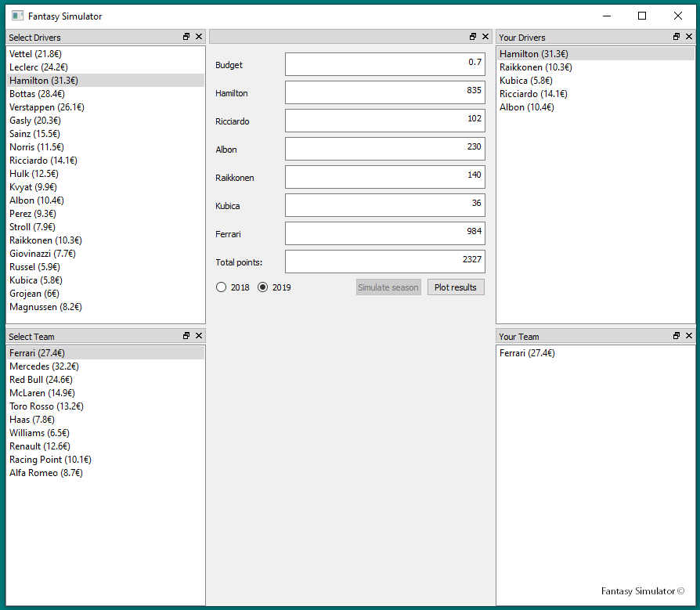The image size is (700, 610).
Task: Select Raikkonen (10.3€) in Select Drivers list
Action: tap(106, 240)
